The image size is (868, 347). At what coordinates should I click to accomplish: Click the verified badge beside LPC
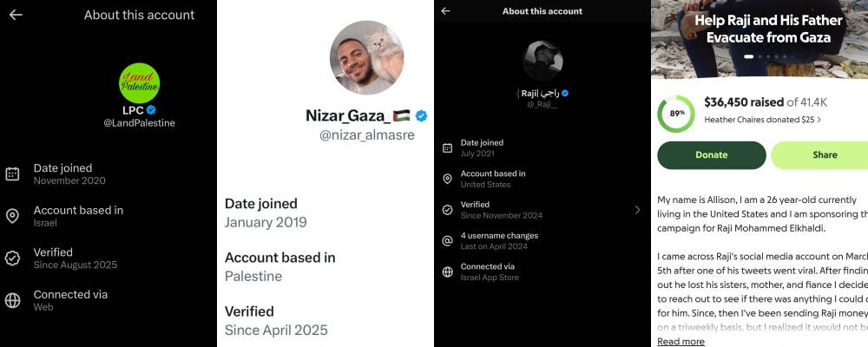tap(151, 111)
